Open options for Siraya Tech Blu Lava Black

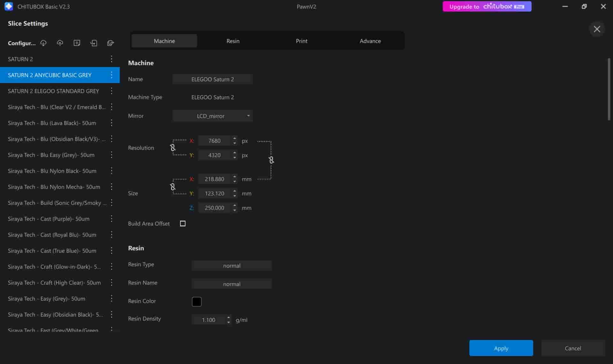[111, 123]
